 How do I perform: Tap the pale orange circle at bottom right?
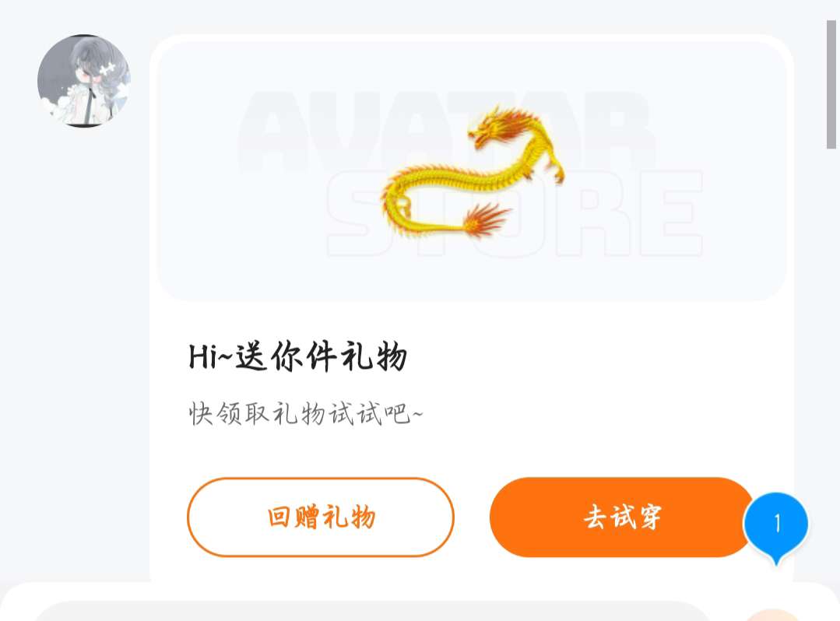point(772,615)
